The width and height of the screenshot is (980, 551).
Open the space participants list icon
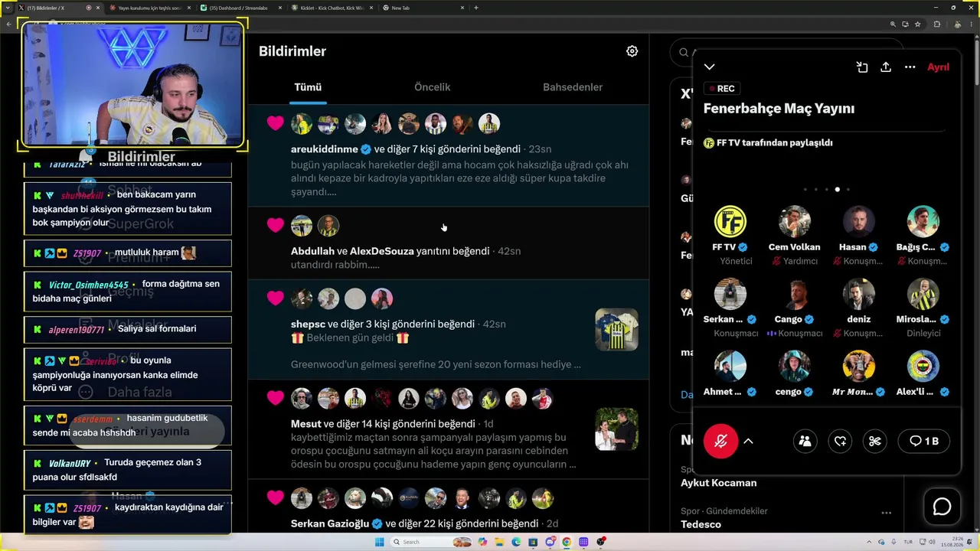click(x=805, y=441)
